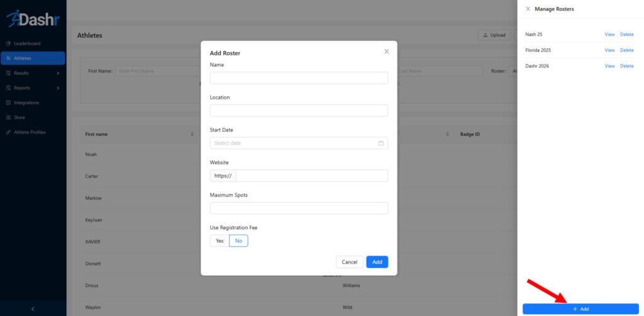Select No for Use Registration Fee
Screen dimensions: 644x316
pyautogui.click(x=238, y=241)
